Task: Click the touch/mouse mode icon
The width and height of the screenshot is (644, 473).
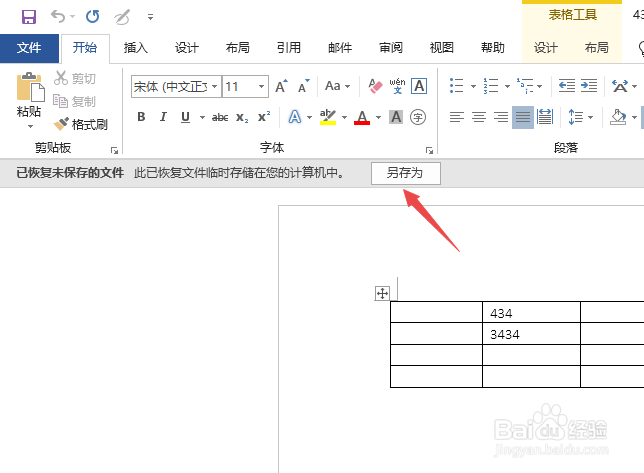Action: pos(122,17)
